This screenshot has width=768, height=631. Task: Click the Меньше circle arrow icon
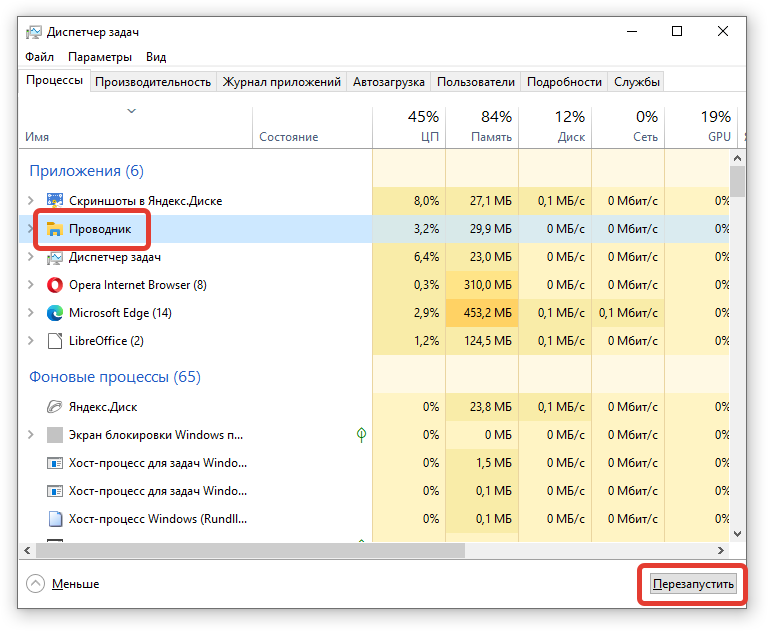(35, 583)
